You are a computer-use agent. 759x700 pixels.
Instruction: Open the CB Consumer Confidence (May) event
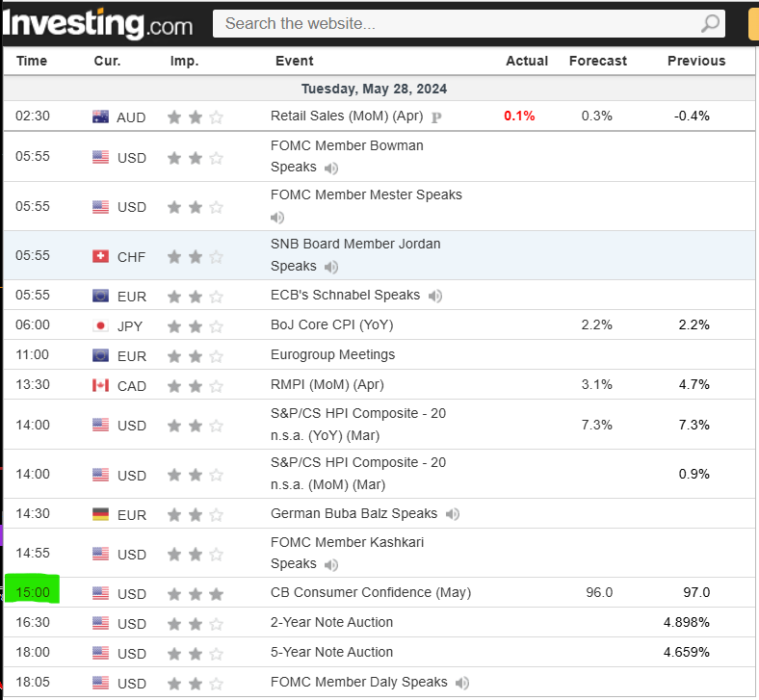click(371, 592)
